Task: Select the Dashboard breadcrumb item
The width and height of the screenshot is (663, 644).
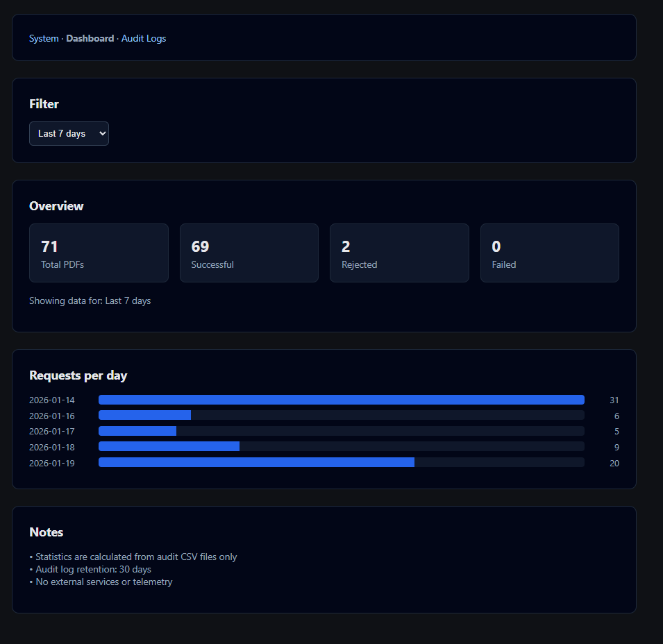Action: pyautogui.click(x=90, y=38)
